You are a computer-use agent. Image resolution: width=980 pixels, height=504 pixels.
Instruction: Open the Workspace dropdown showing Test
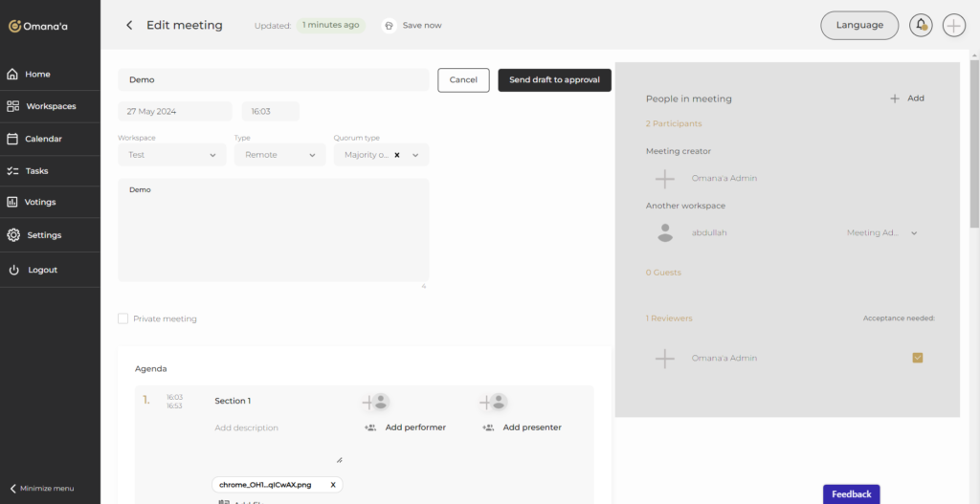[x=172, y=155]
